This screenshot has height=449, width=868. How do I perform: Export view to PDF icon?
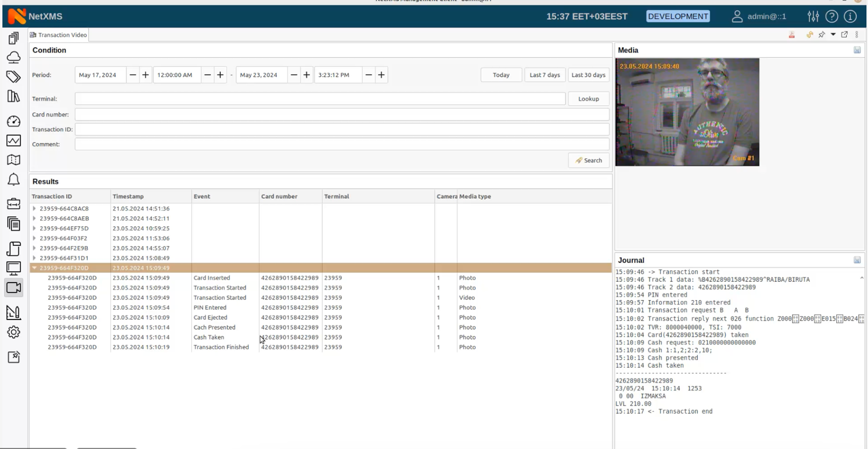(792, 35)
